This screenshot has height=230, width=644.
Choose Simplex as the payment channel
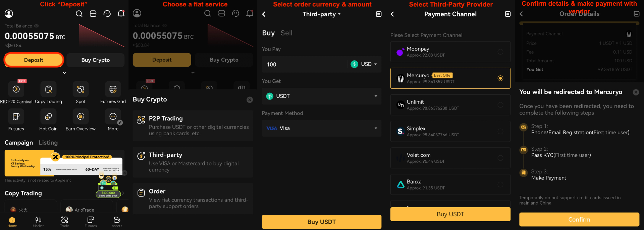[x=450, y=131]
